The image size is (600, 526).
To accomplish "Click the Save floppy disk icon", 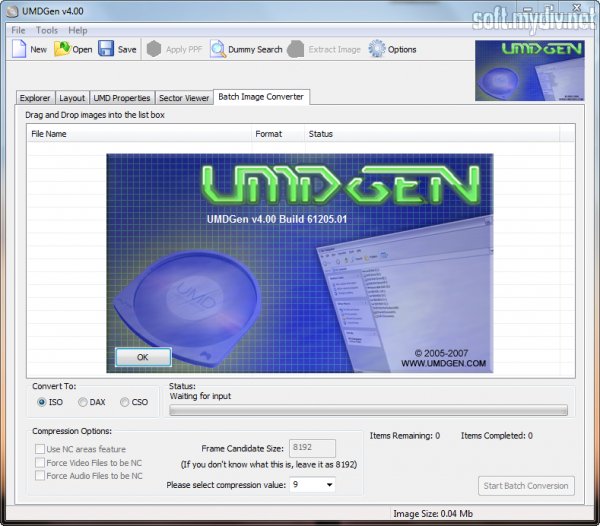I will 106,49.
